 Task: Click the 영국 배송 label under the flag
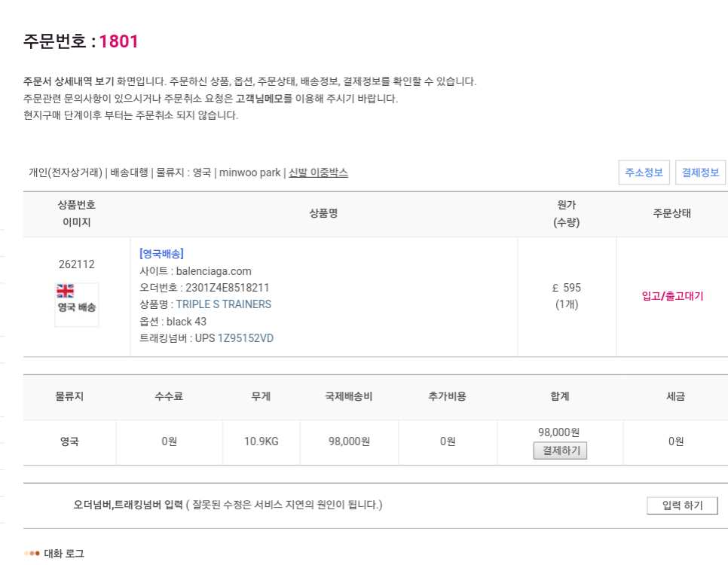tap(76, 307)
